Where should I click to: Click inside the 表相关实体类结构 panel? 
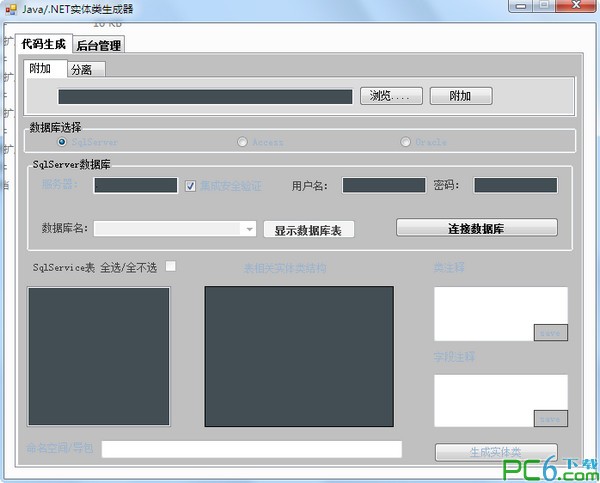299,356
